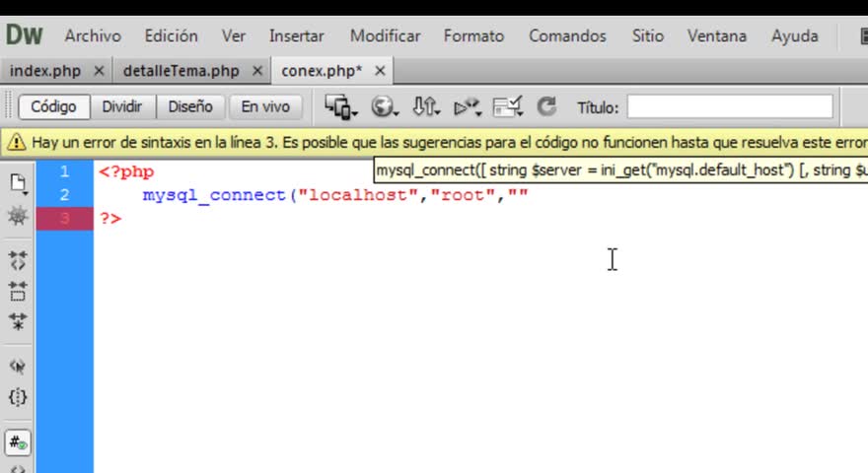
Task: Open check browser compatibility dropdown
Action: (x=508, y=106)
